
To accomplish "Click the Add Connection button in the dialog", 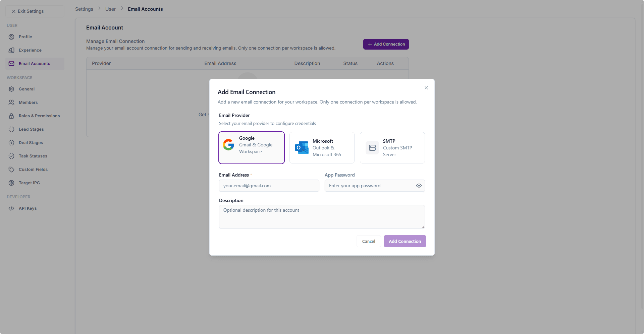I will point(405,241).
